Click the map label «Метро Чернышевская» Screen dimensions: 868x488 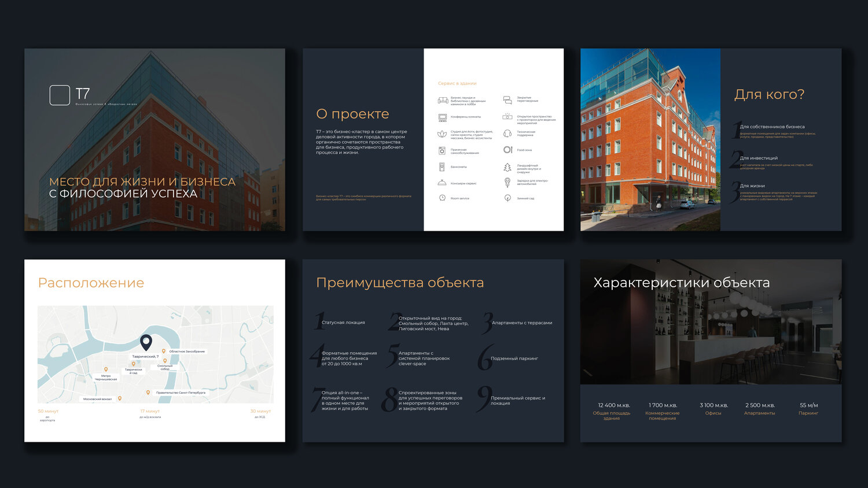106,378
